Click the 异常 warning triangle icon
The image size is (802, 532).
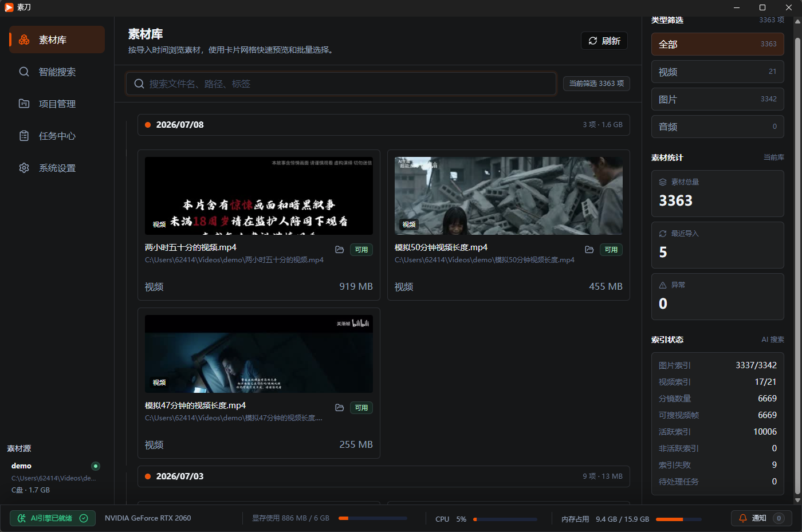click(663, 285)
